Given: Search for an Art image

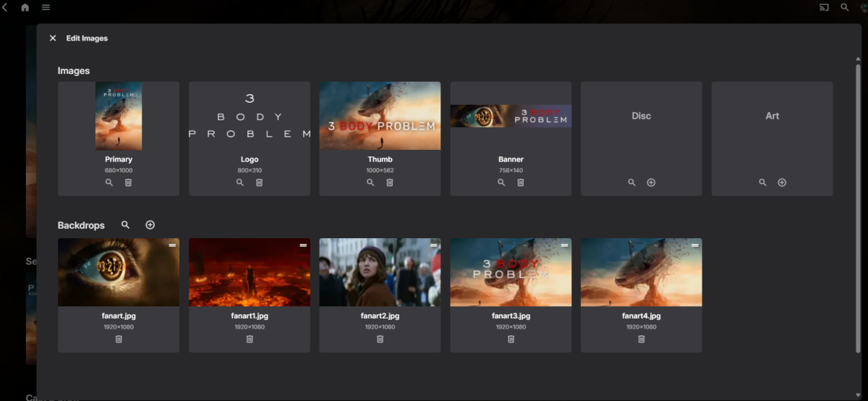Looking at the screenshot, I should 762,182.
